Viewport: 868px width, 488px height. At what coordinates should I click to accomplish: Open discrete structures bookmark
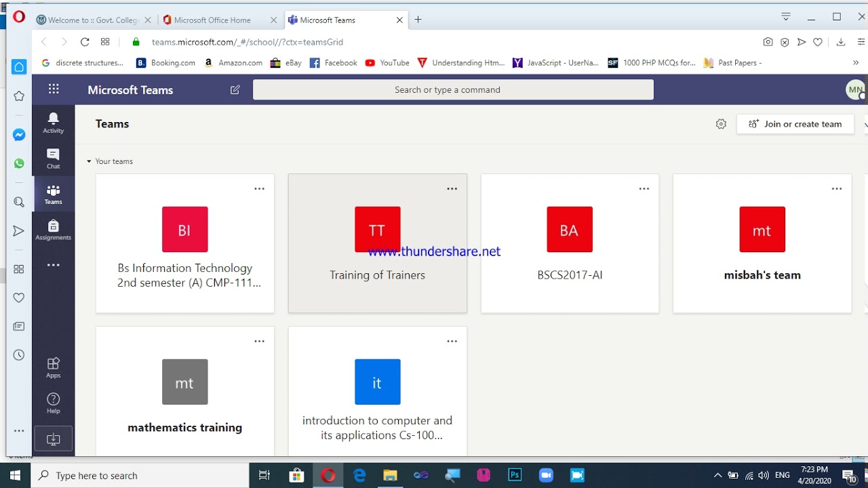[83, 62]
